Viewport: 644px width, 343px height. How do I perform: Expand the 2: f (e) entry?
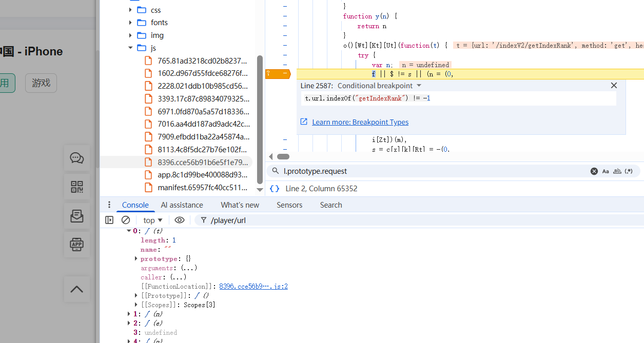click(x=129, y=323)
